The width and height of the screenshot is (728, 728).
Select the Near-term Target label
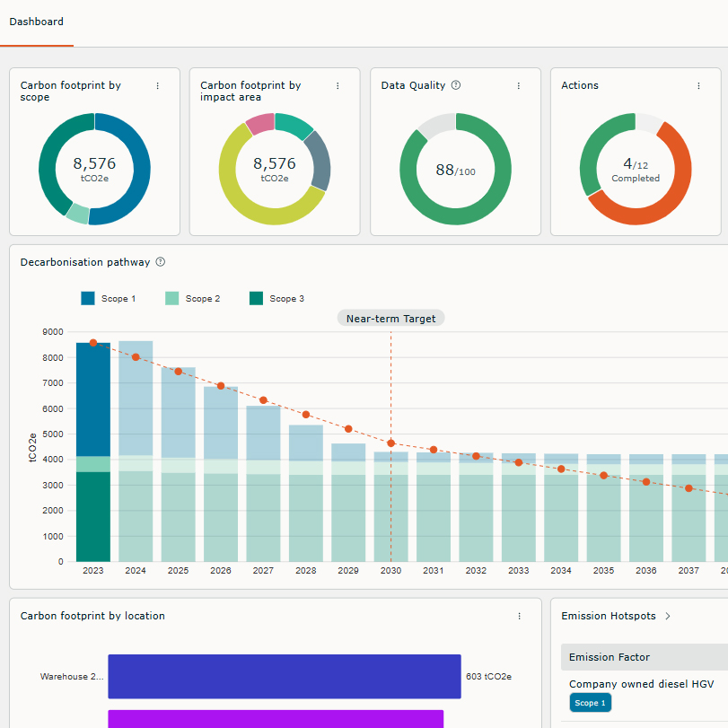tap(390, 318)
